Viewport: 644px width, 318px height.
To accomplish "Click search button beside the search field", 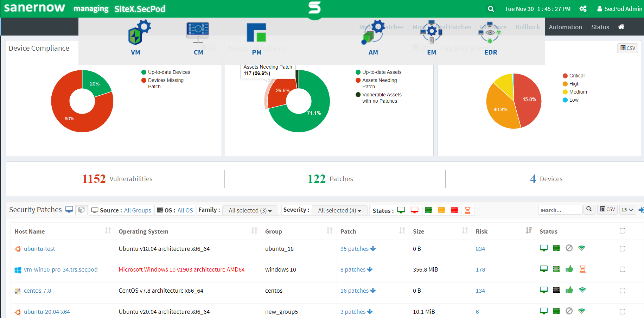I will (x=589, y=209).
